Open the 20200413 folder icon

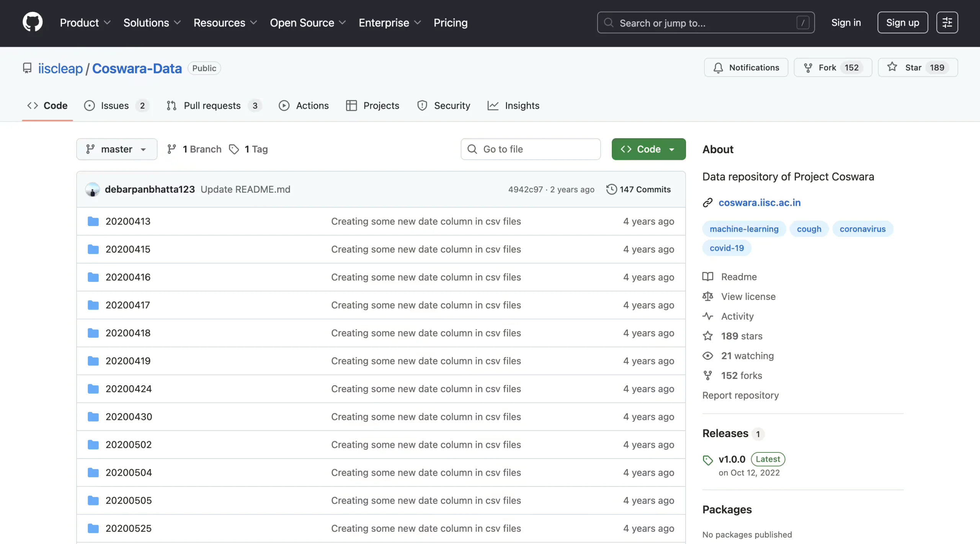93,221
